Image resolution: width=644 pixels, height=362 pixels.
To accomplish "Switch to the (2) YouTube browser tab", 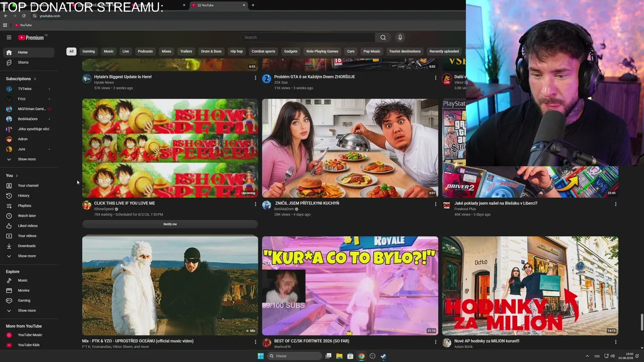I will coord(219,5).
